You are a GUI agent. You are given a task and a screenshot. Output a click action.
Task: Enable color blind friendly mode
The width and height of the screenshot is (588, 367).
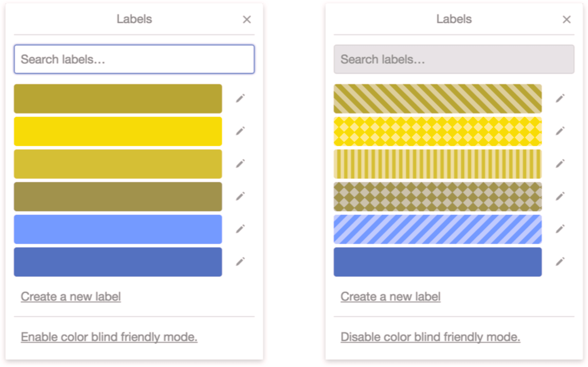[109, 337]
